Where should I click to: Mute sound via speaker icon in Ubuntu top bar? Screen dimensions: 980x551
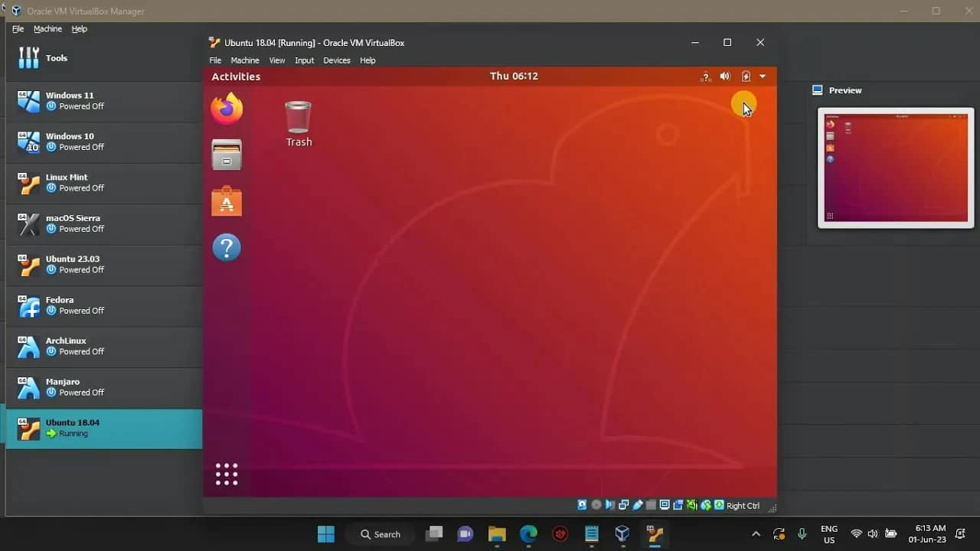(725, 76)
